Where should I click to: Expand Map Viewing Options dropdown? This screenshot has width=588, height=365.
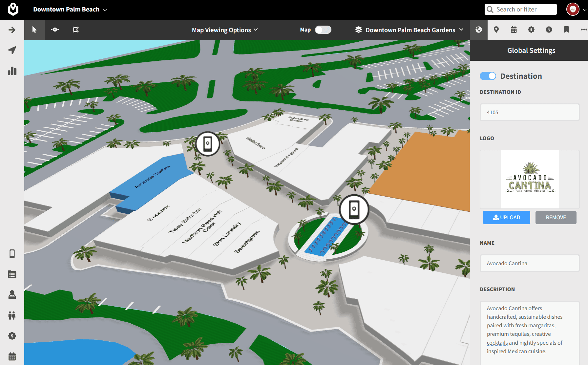225,30
